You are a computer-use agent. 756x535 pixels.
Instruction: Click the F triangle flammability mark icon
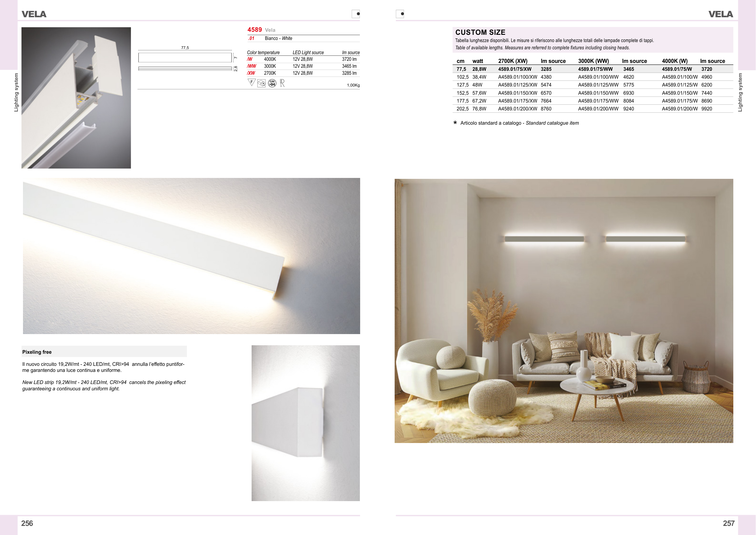[x=252, y=82]
